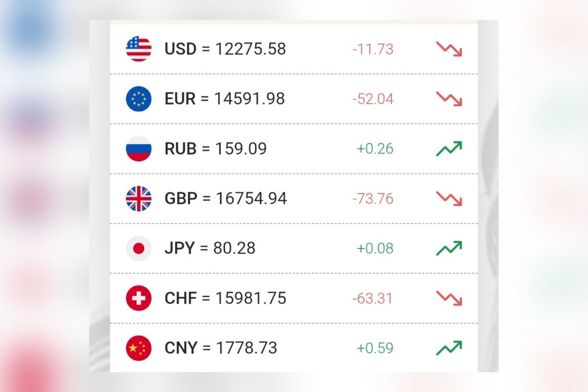Click the Switzerland flag icon

138,298
